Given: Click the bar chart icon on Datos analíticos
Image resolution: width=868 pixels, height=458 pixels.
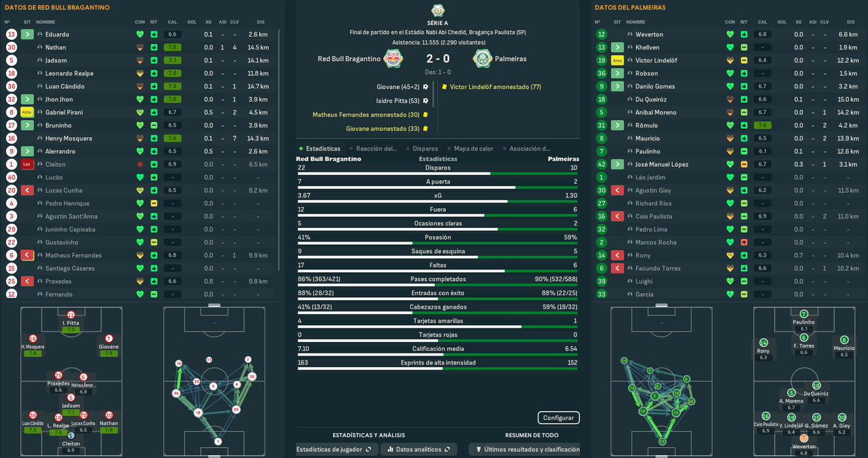Looking at the screenshot, I should tap(390, 449).
